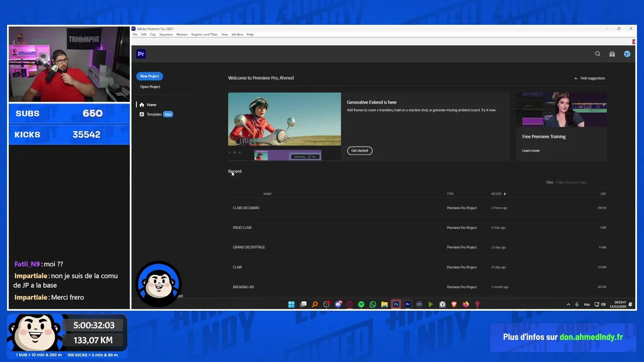Open the Brave browser taskbar icon
The height and width of the screenshot is (362, 644).
tap(454, 304)
